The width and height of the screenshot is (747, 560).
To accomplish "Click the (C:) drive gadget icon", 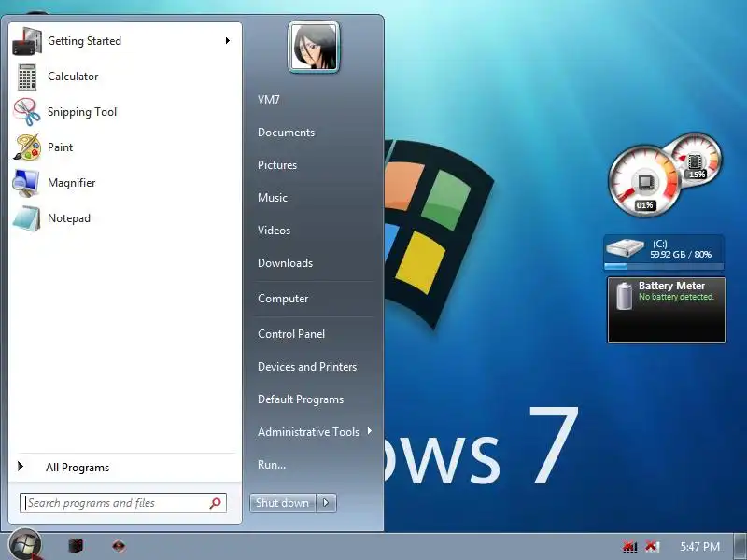I will [625, 247].
